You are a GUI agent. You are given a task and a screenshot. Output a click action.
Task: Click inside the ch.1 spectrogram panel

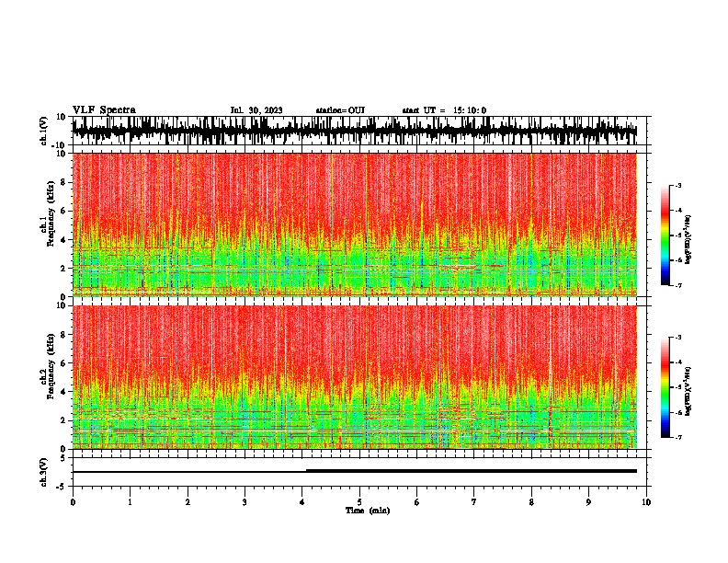pyautogui.click(x=355, y=224)
